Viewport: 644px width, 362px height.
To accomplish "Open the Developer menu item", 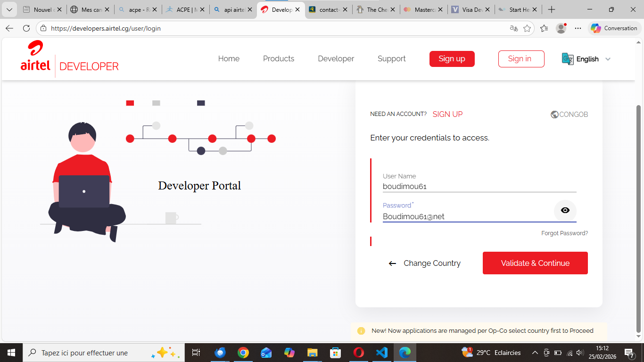I will tap(336, 59).
